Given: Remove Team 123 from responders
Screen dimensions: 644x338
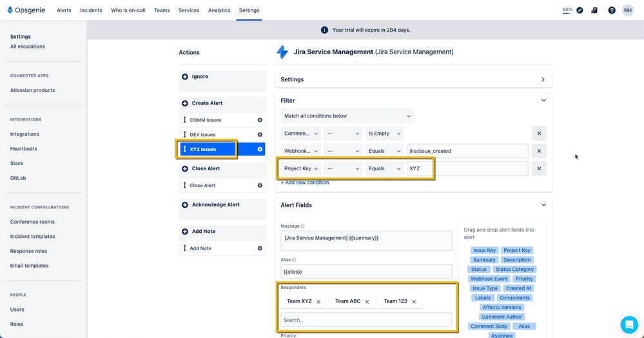Looking at the screenshot, I should 414,302.
